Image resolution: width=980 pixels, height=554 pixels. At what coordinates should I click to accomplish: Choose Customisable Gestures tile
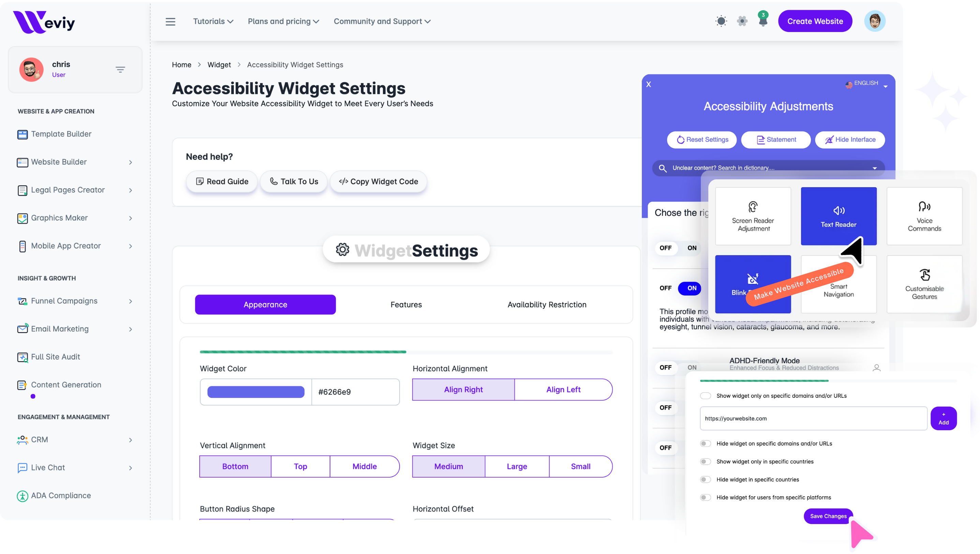click(924, 284)
